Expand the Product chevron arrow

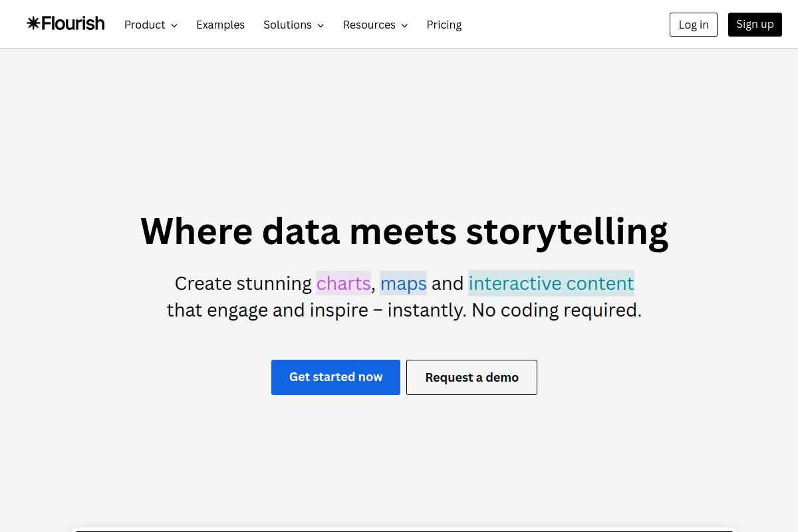(x=174, y=25)
